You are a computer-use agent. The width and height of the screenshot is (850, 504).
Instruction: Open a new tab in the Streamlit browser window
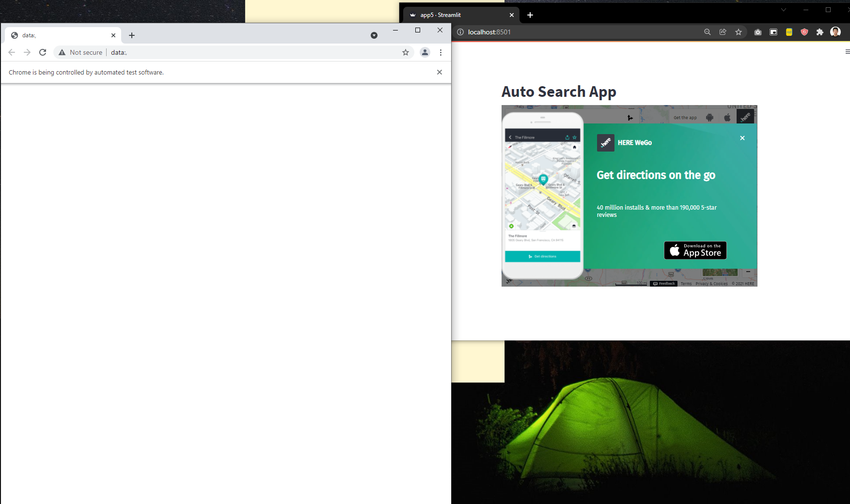pyautogui.click(x=530, y=15)
